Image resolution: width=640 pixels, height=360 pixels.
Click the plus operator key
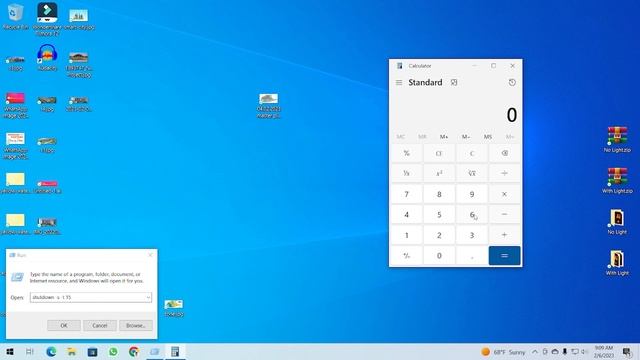[x=504, y=235]
